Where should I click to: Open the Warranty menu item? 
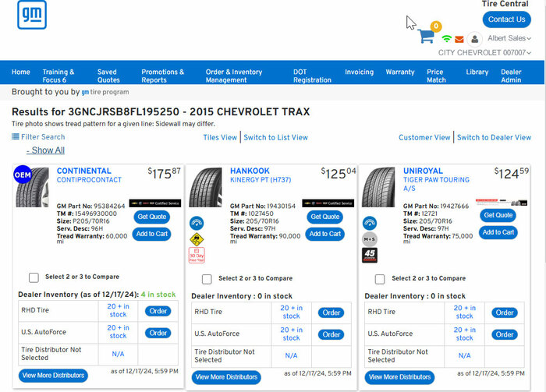point(400,72)
